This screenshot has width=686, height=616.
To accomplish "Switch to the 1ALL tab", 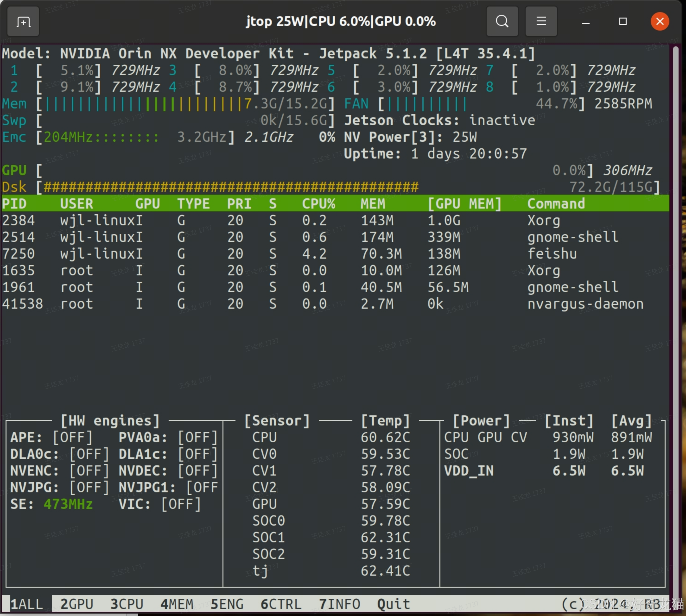I will pyautogui.click(x=27, y=604).
